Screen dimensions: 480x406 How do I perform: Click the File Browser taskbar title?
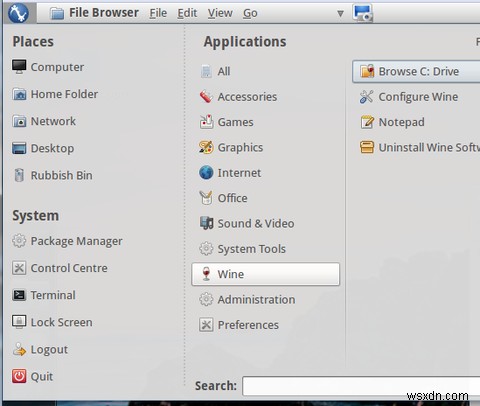point(104,13)
